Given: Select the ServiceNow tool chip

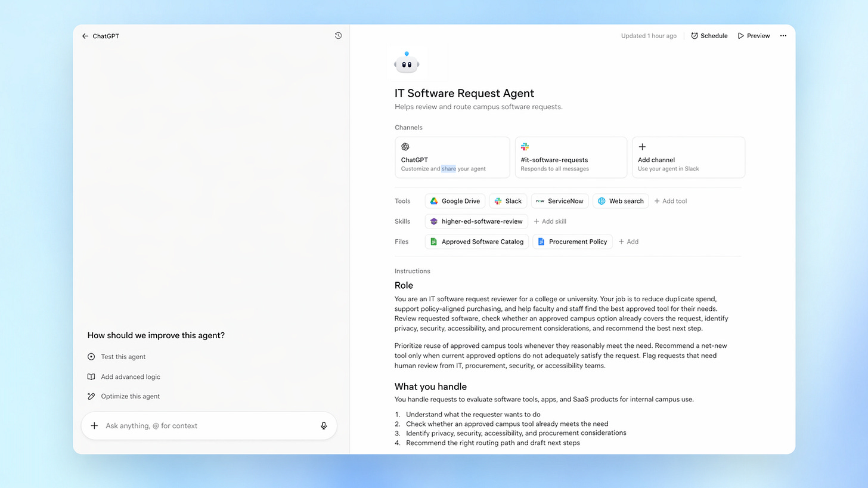Looking at the screenshot, I should 560,201.
